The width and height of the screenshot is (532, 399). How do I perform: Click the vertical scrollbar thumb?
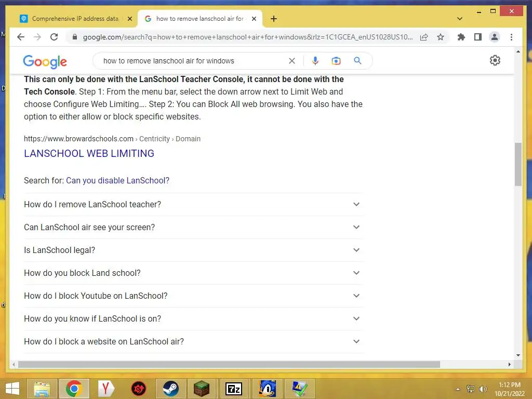[x=518, y=164]
